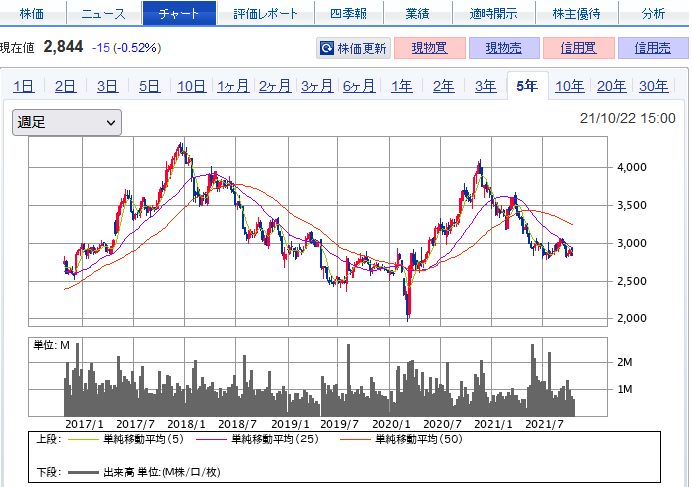The height and width of the screenshot is (487, 692).
Task: Click the 単位: M volume unit label
Action: (x=52, y=345)
